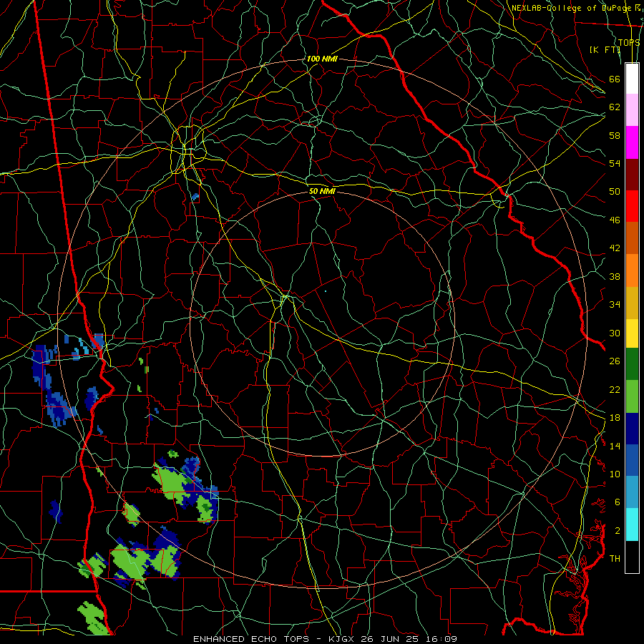Screen dimensions: 644x644
Task: Click the '22' legend value
Action: point(615,390)
